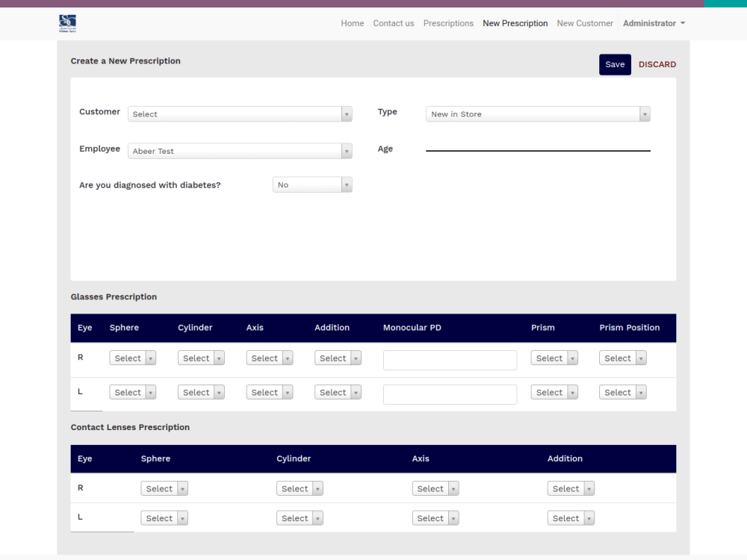The height and width of the screenshot is (560, 747).
Task: Open contact lenses Cylinder dropdown for right eye
Action: pyautogui.click(x=300, y=488)
